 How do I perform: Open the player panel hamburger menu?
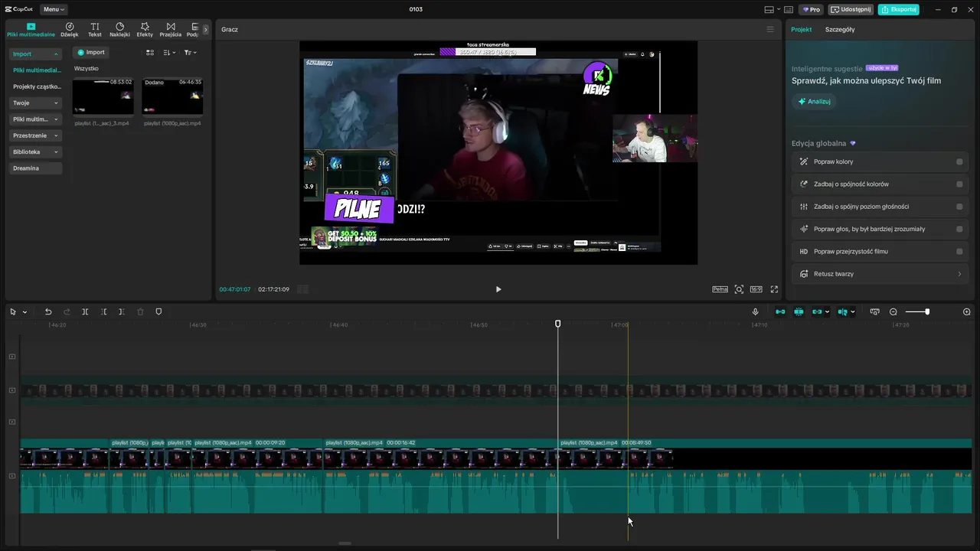point(770,29)
